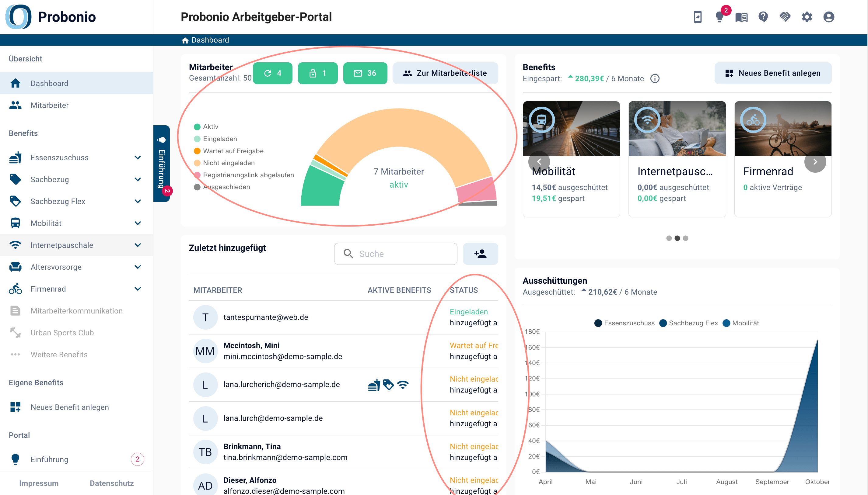Screen dimensions: 868x495
Task: Click the Neues Benefit anlegen button
Action: pos(773,73)
